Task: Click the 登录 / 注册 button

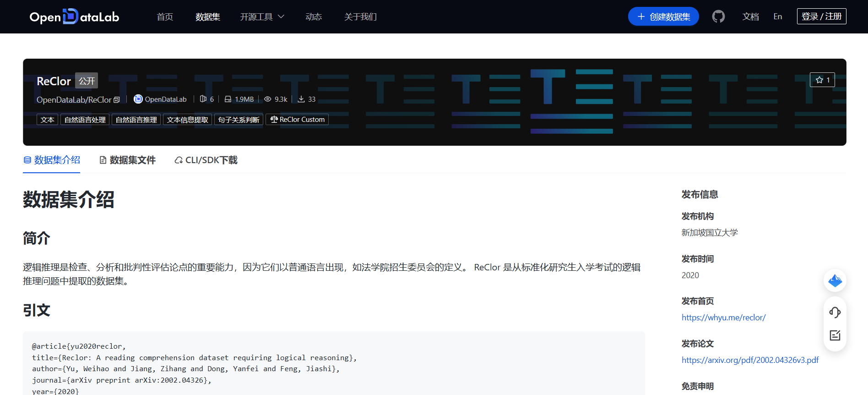Action: 821,16
